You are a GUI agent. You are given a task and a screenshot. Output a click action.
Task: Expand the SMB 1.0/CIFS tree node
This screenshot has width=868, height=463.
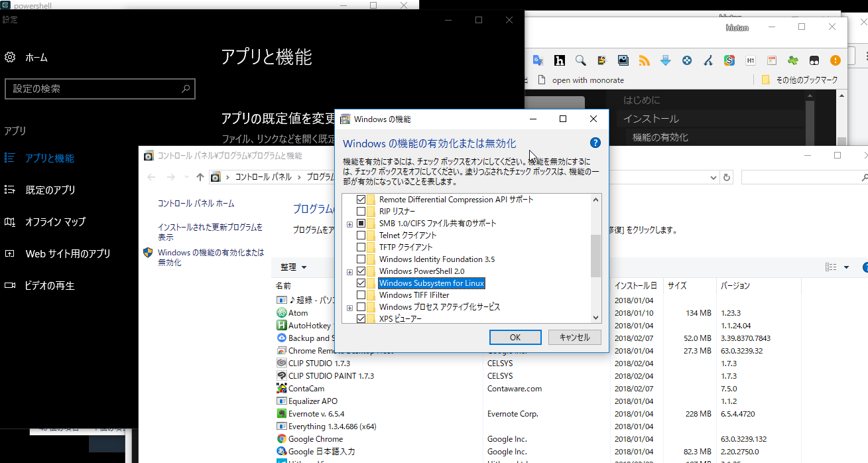click(349, 224)
